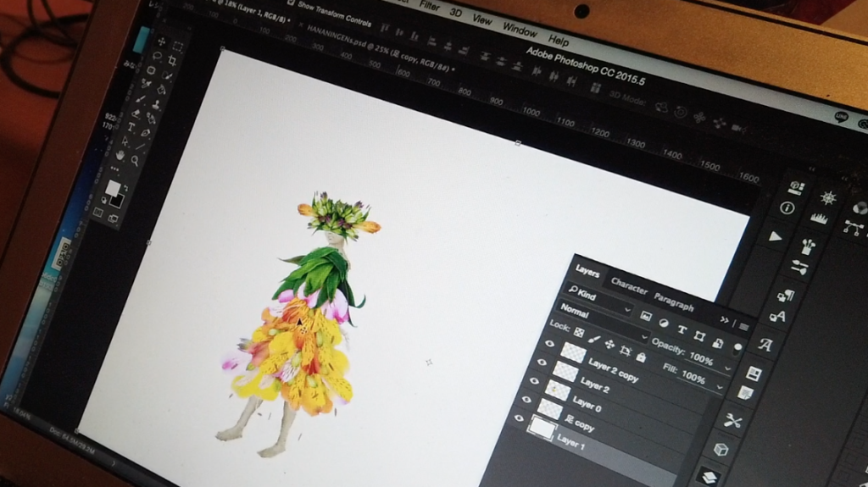868x487 pixels.
Task: Hide the Layer 0 layer
Action: [534, 381]
